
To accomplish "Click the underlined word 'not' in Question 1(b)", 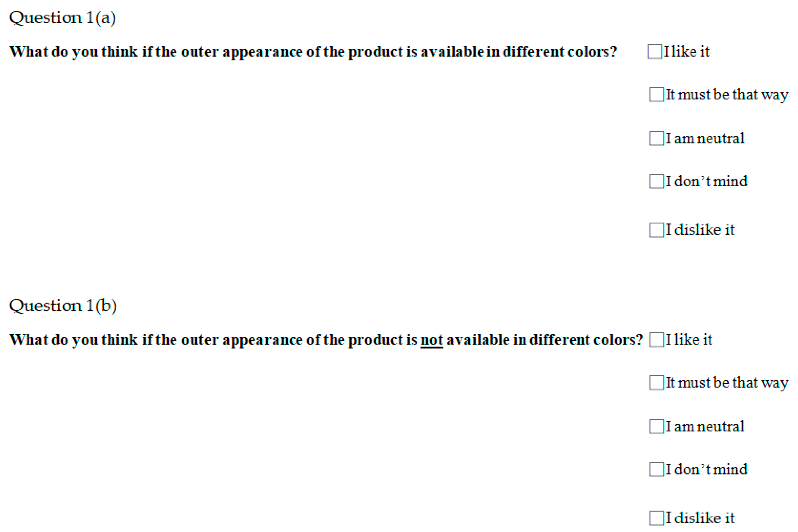I will pyautogui.click(x=431, y=340).
